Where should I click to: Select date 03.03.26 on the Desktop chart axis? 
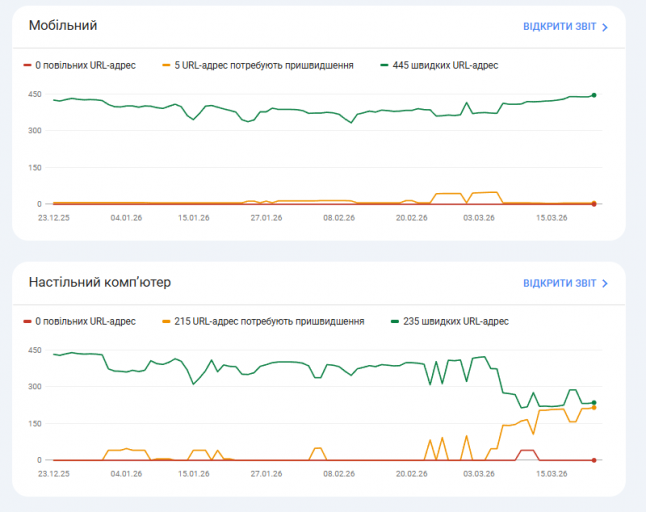(482, 473)
